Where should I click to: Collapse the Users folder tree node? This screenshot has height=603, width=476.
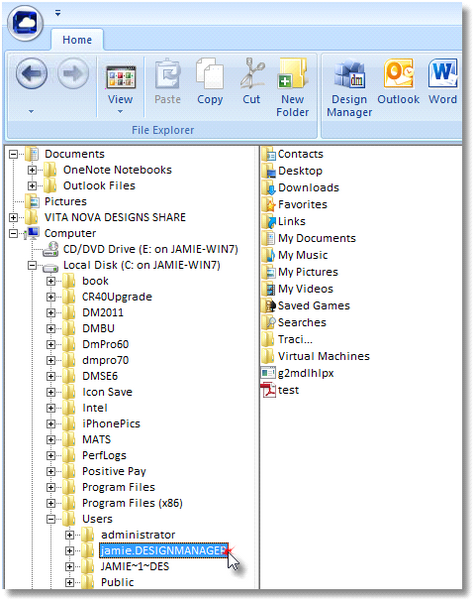click(x=51, y=519)
